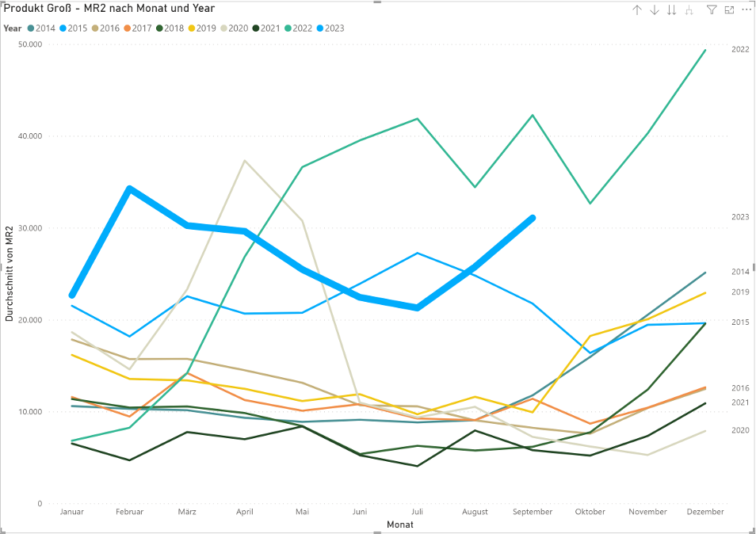Go to next hierarchy level double-arrow
Viewport: 756px width, 534px height.
672,10
